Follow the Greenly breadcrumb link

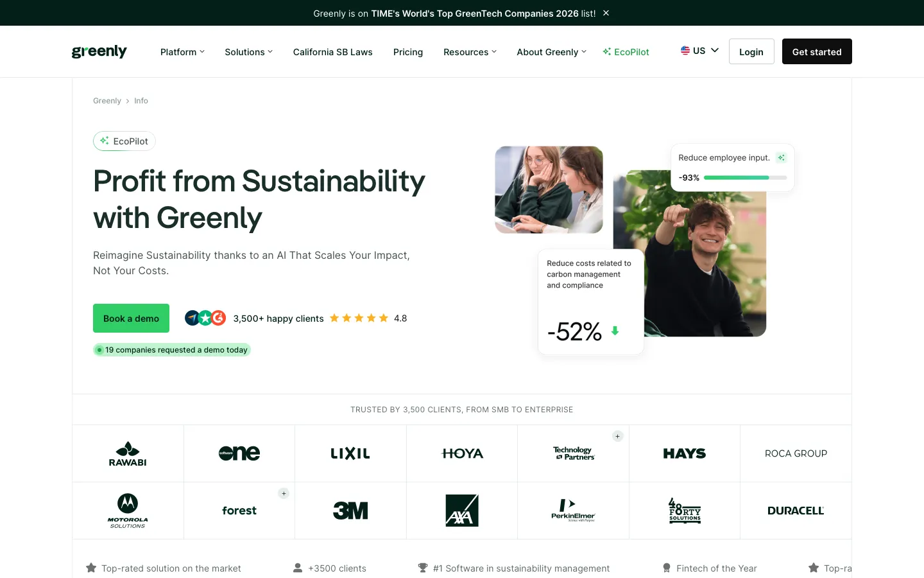[107, 101]
